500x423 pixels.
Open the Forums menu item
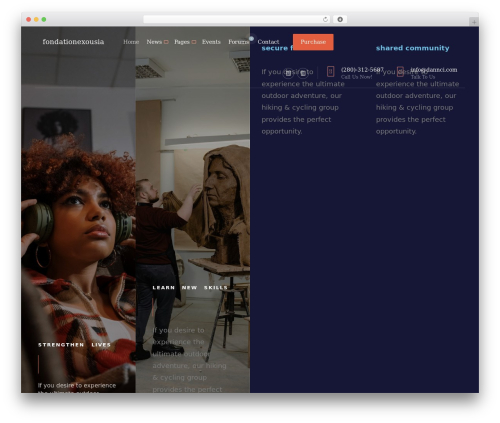pos(238,42)
